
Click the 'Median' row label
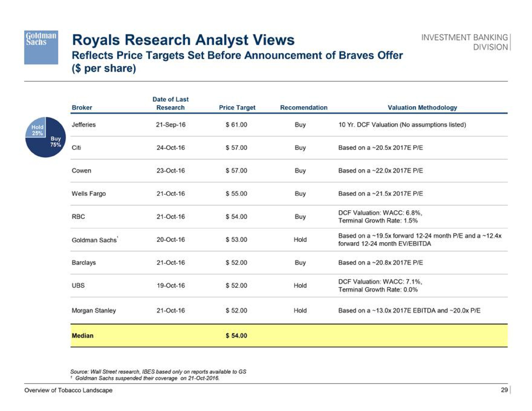coord(83,336)
